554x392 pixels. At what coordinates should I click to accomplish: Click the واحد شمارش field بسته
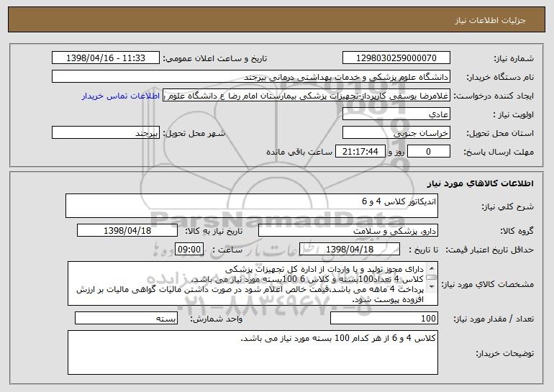coord(126,318)
